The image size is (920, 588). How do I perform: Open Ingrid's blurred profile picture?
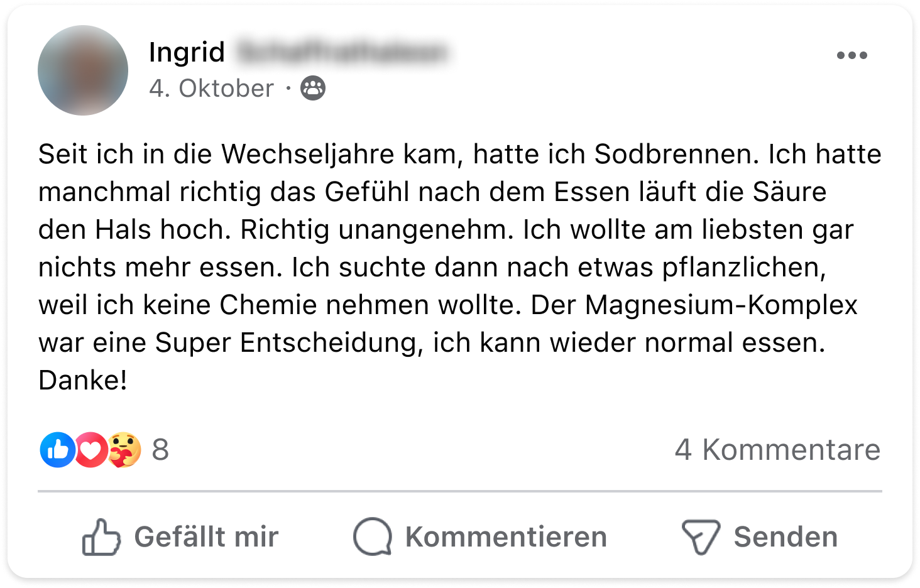pos(83,70)
